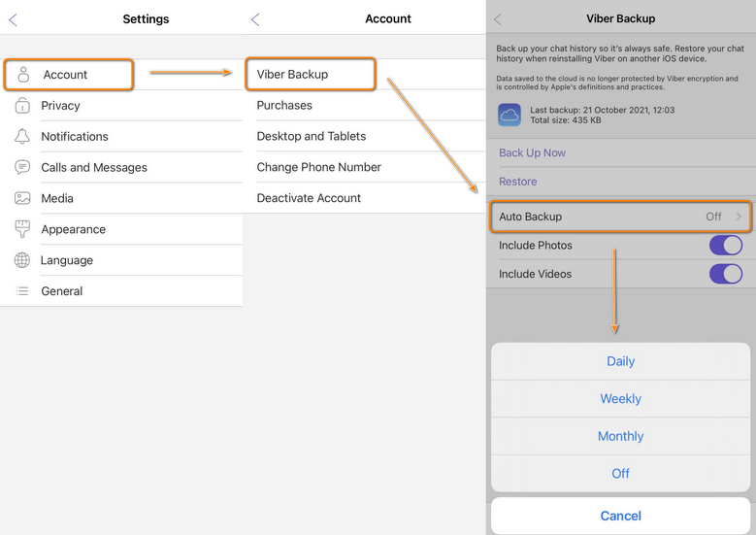Tap the back arrow in Account screen
The width and height of the screenshot is (756, 535).
[x=255, y=19]
